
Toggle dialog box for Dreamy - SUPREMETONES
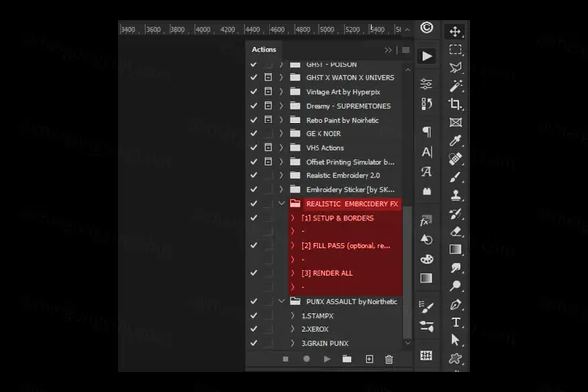click(x=268, y=105)
